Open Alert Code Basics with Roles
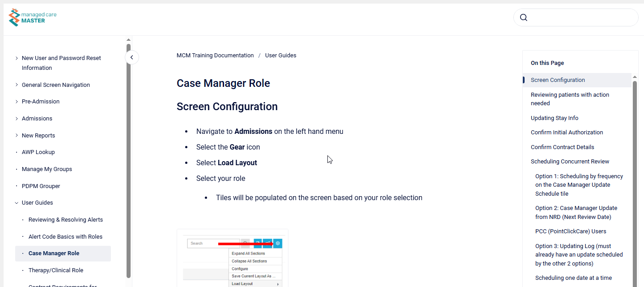Image resolution: width=644 pixels, height=287 pixels. [65, 237]
